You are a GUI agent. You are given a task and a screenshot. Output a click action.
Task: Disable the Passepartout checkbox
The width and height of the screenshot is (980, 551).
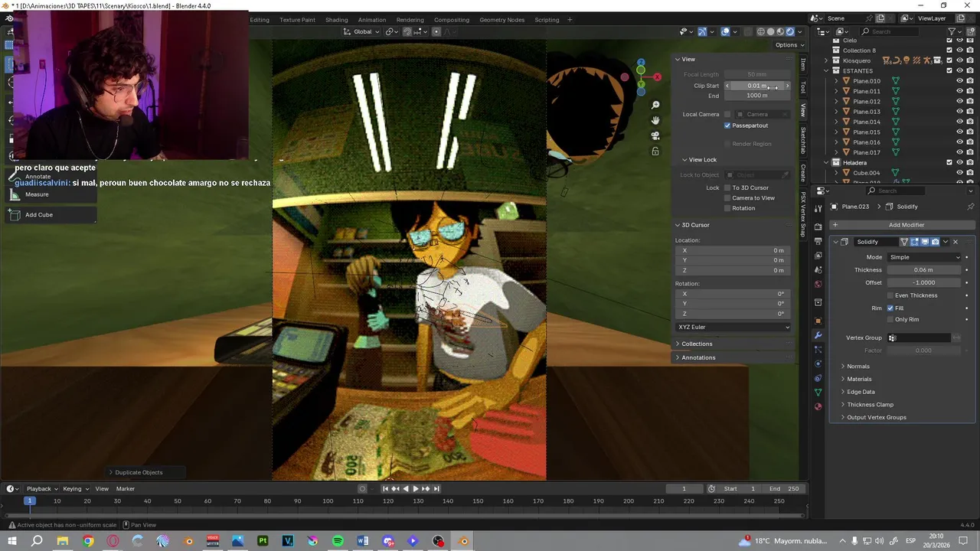tap(727, 126)
